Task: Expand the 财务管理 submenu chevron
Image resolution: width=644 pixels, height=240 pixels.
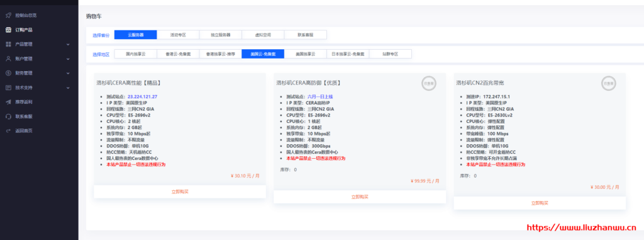Action: [68, 73]
